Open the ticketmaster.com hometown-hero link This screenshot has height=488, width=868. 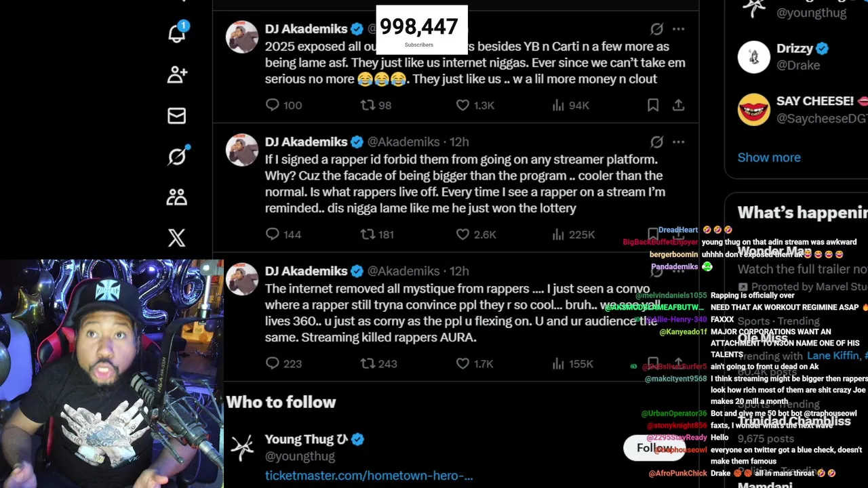coord(368,475)
